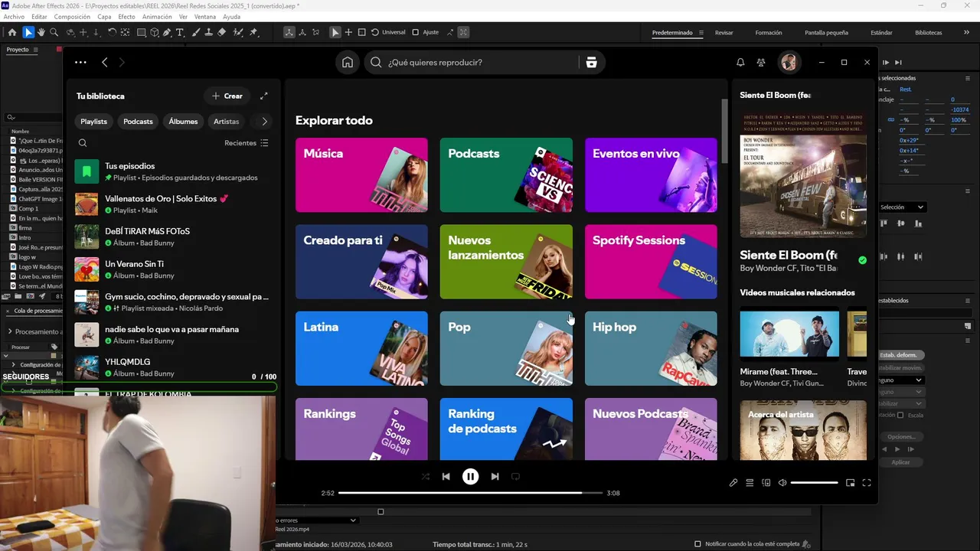
Task: Switch to the Revisar workspace
Action: pos(724,33)
